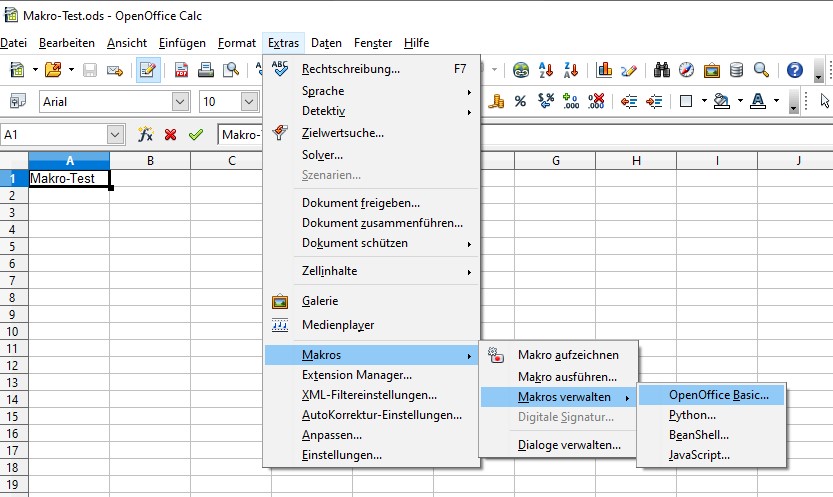Click the Insert Chart icon

604,70
